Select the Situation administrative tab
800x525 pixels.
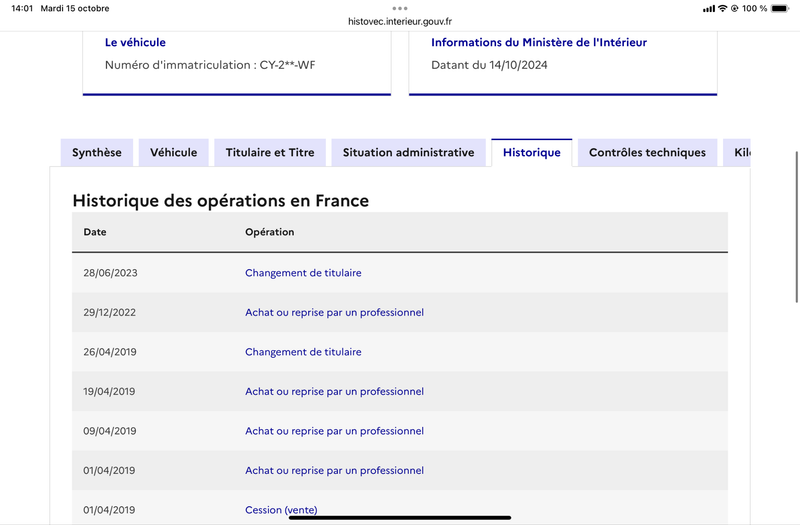[409, 153]
